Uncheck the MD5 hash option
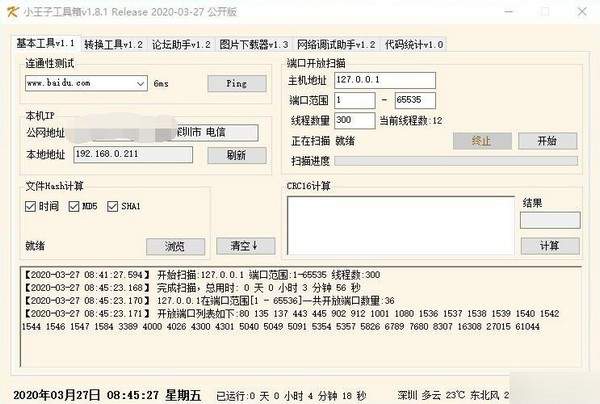Screen dimensions: 600x404 click(75, 206)
